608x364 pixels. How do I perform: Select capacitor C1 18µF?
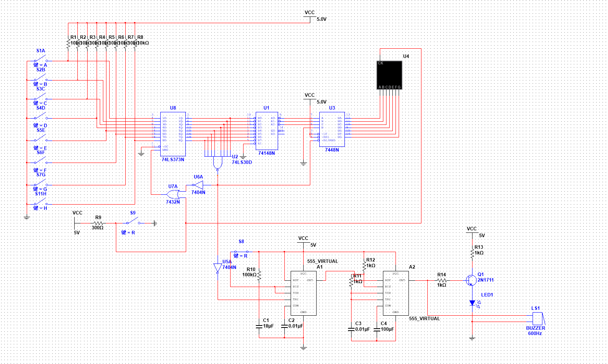[259, 326]
